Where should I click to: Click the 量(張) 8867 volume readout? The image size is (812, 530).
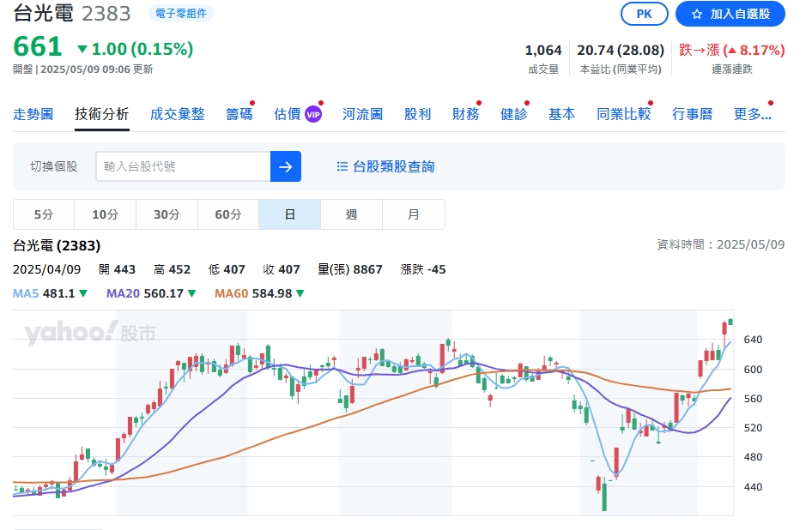350,269
